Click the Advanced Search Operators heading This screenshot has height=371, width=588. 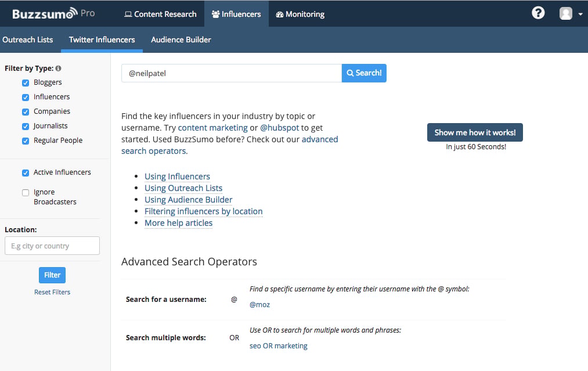(x=189, y=261)
